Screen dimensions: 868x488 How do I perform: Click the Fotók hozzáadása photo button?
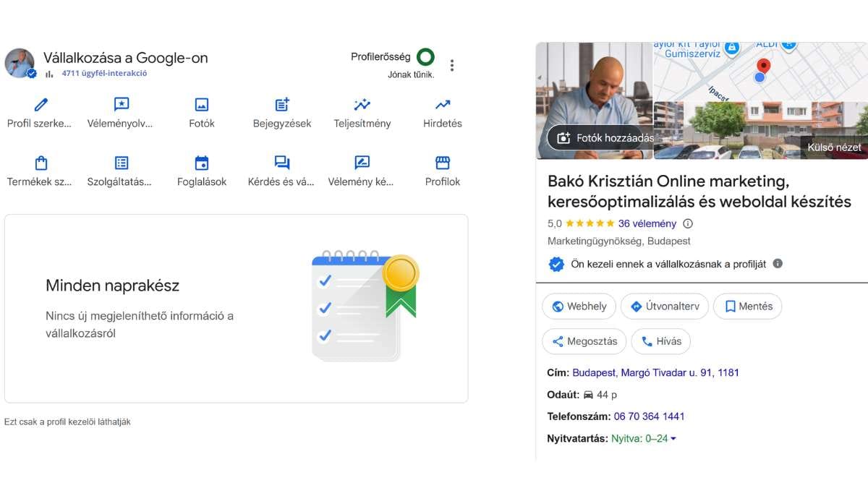click(x=600, y=138)
